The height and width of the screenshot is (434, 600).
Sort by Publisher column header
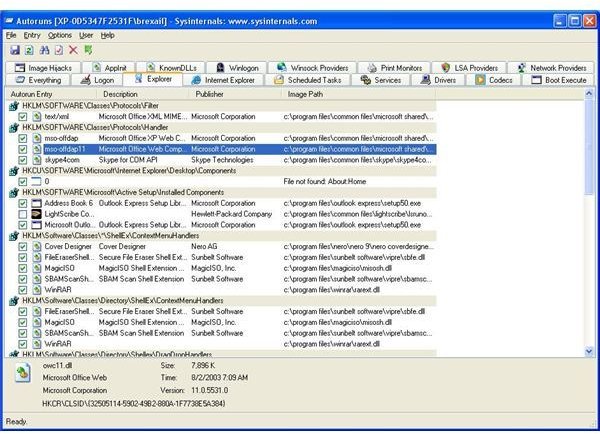click(x=236, y=94)
